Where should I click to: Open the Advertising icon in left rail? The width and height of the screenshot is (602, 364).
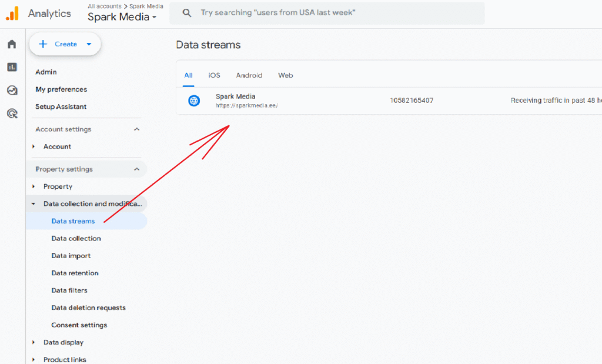click(12, 113)
